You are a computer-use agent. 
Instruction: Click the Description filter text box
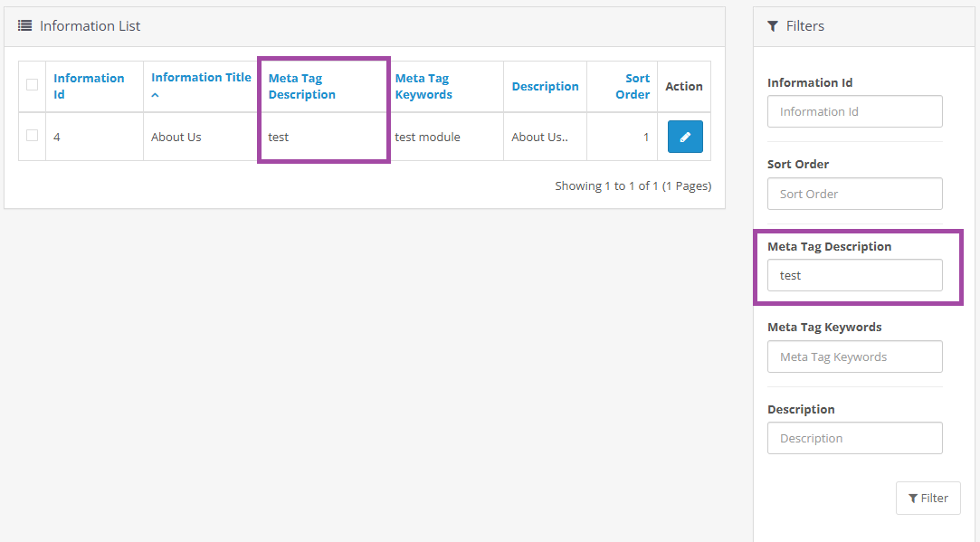[854, 438]
